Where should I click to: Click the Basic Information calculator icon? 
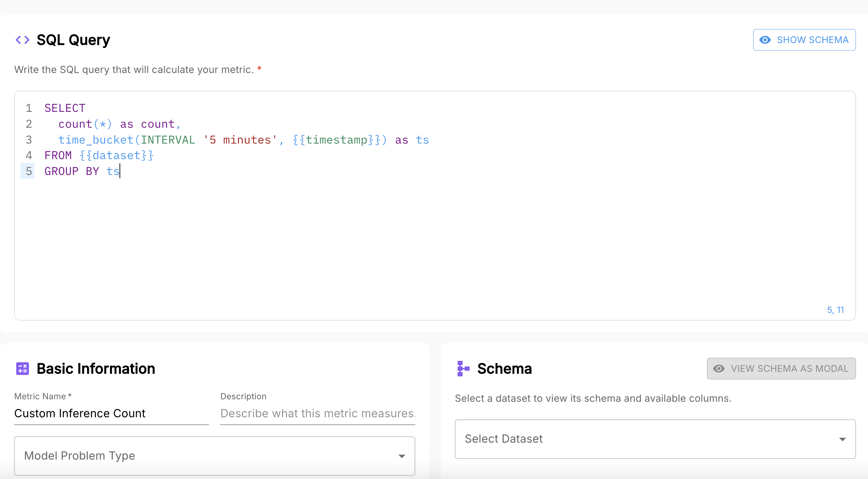[x=23, y=369]
